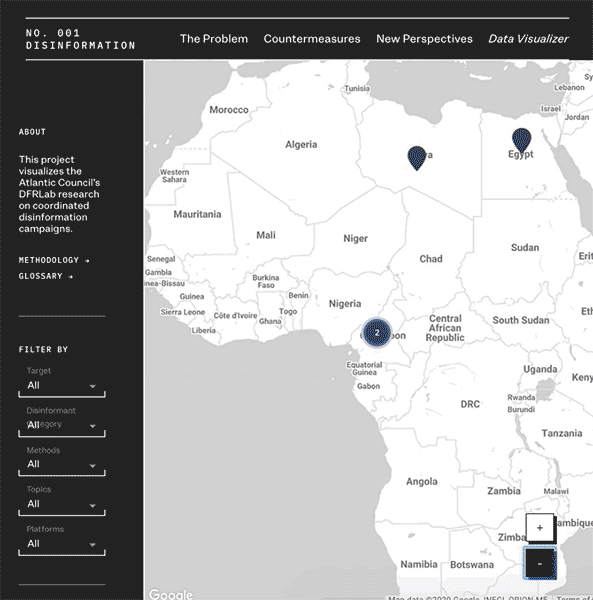This screenshot has height=600, width=593.
Task: Expand the Target filter dropdown
Action: click(x=62, y=386)
